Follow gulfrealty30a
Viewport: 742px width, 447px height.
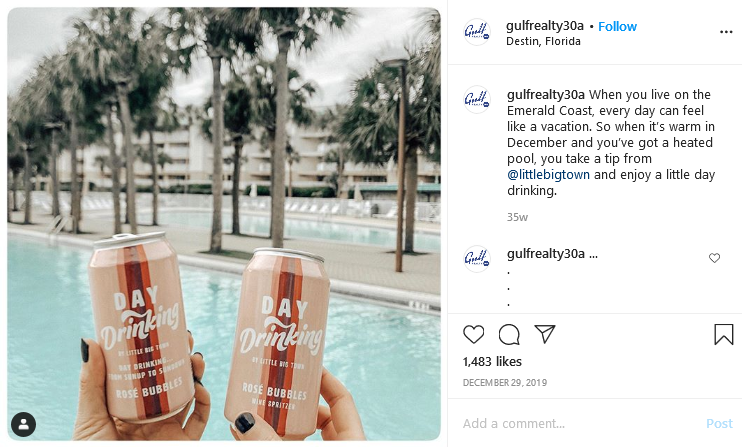(x=618, y=26)
